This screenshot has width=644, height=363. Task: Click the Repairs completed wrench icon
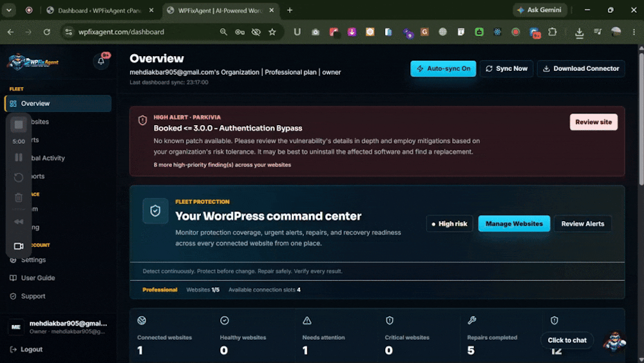click(x=472, y=320)
